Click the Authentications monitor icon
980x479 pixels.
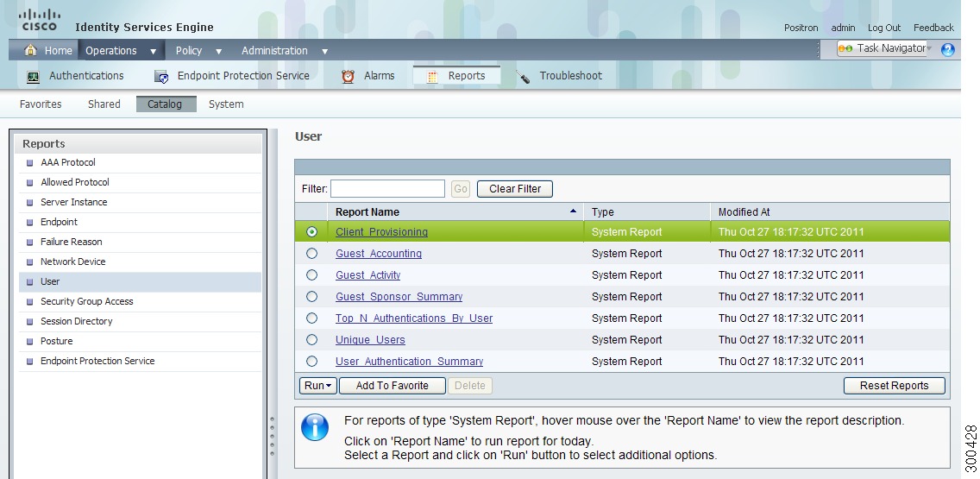[33, 77]
